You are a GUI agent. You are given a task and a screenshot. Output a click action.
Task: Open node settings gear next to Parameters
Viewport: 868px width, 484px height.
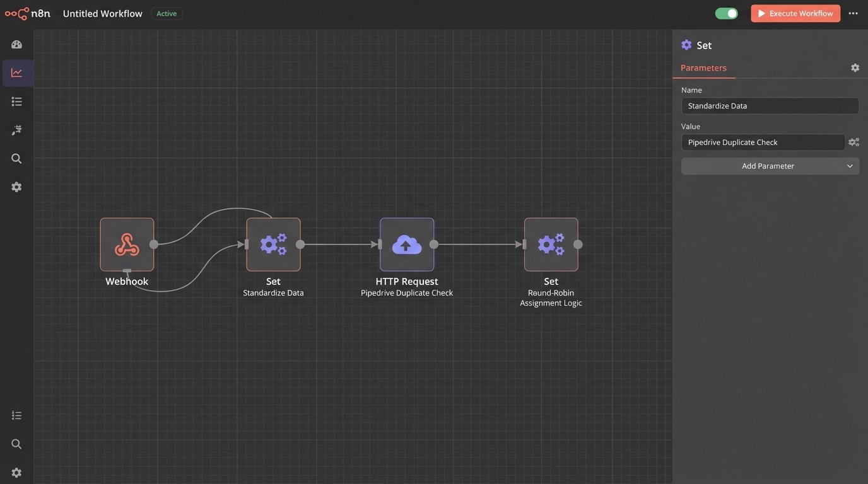tap(855, 68)
